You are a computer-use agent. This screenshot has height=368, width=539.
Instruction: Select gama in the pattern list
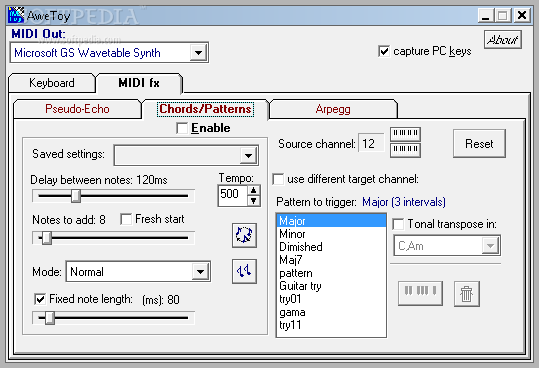pyautogui.click(x=331, y=312)
